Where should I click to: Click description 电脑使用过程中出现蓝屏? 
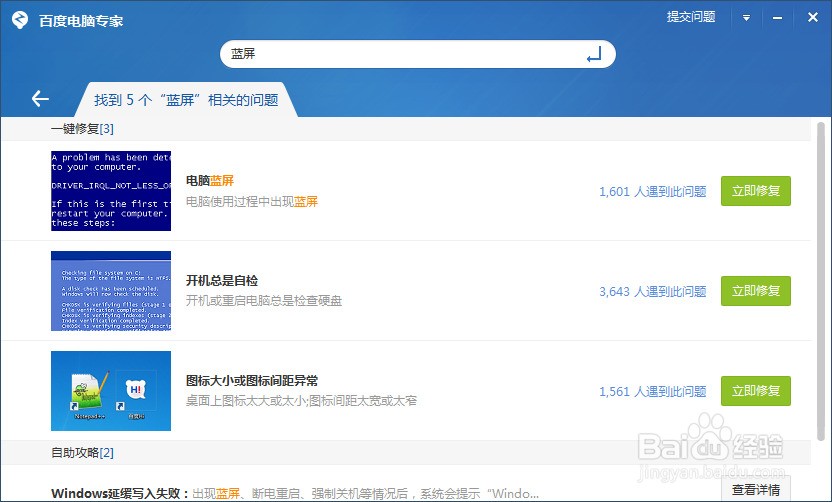[x=252, y=202]
